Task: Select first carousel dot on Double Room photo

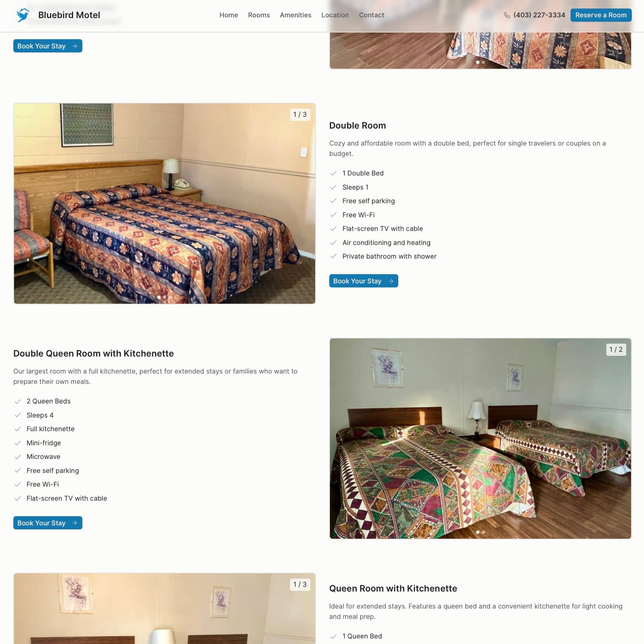Action: coord(159,297)
